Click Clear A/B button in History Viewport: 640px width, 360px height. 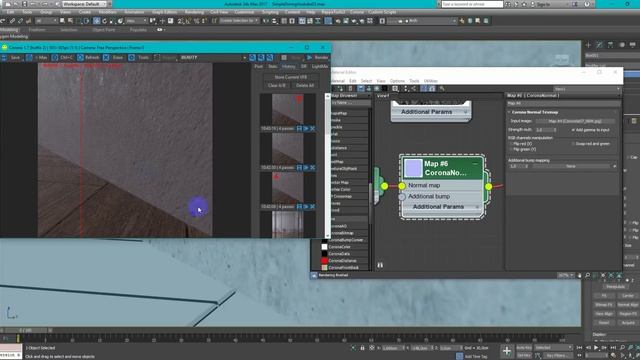pos(276,85)
